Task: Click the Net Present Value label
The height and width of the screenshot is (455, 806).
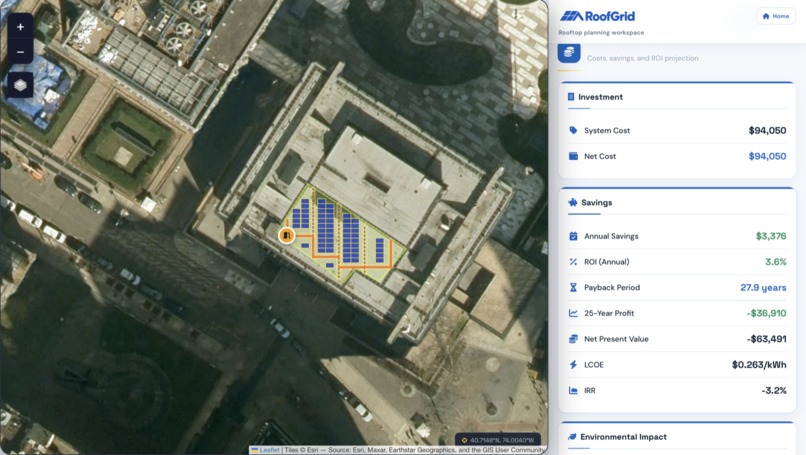Action: pyautogui.click(x=616, y=339)
